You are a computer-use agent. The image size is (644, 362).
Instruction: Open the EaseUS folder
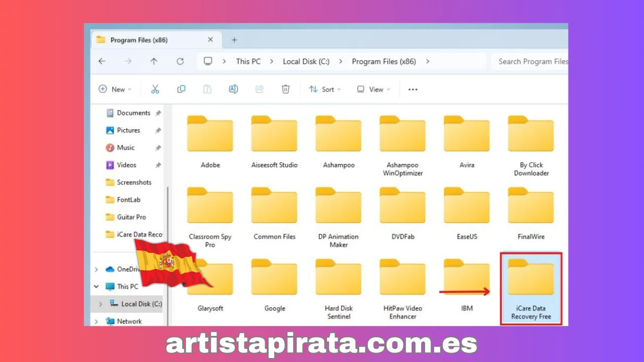click(x=467, y=214)
